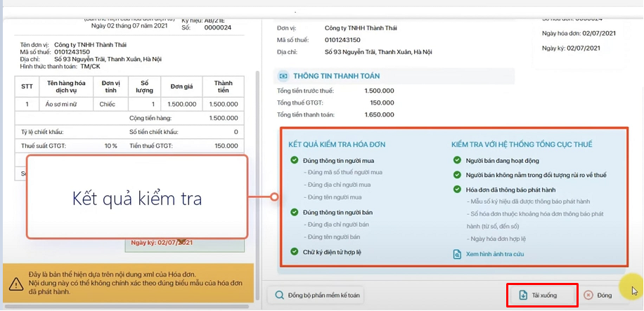Click the Kết quả kiểm tra callout box
This screenshot has width=644, height=311.
pos(137,197)
